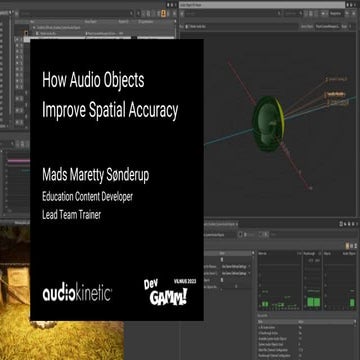Click the orange highlighted icon in top toolbar
The image size is (360, 360).
click(x=164, y=13)
